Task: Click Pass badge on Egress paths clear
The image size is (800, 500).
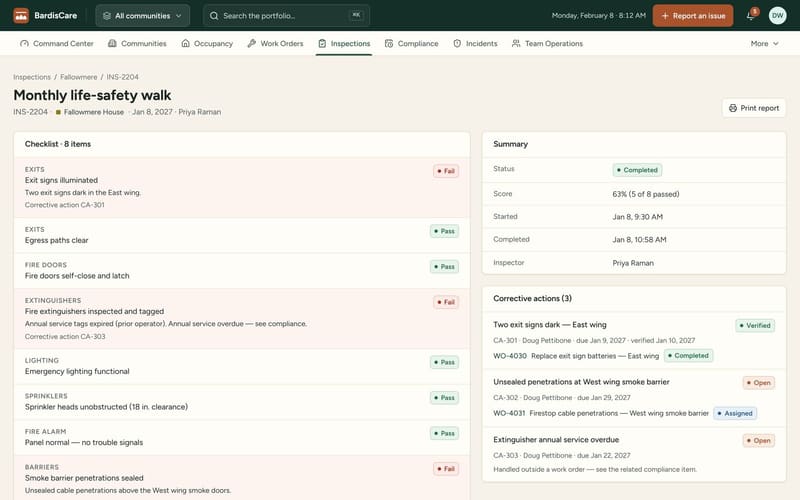Action: (x=444, y=231)
